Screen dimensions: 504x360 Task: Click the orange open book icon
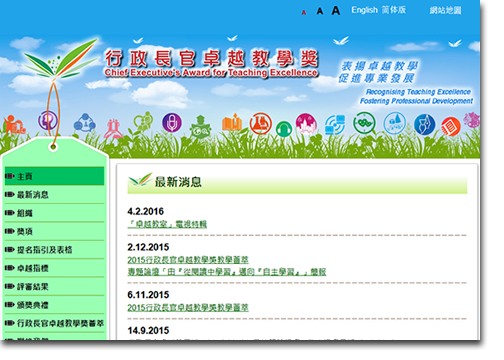click(x=232, y=122)
